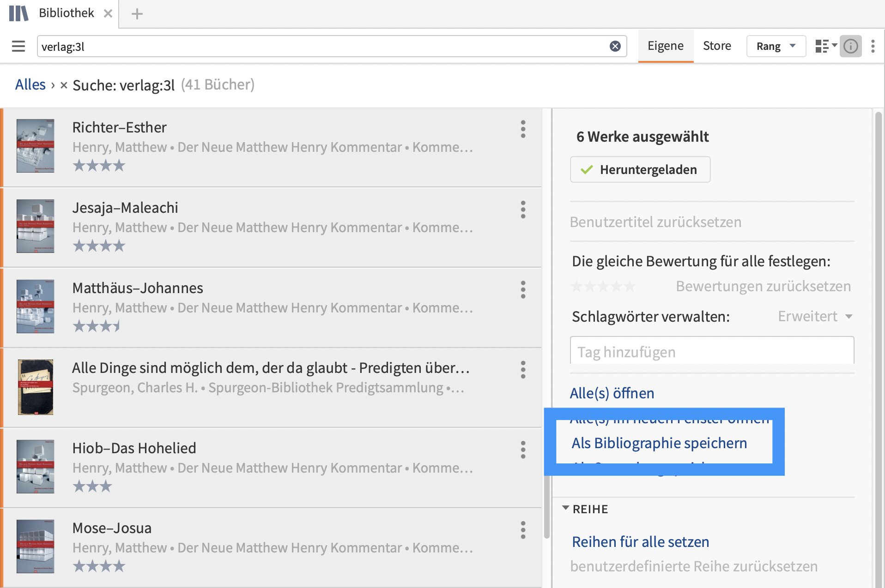
Task: Open a new tab with plus icon
Action: 137,14
